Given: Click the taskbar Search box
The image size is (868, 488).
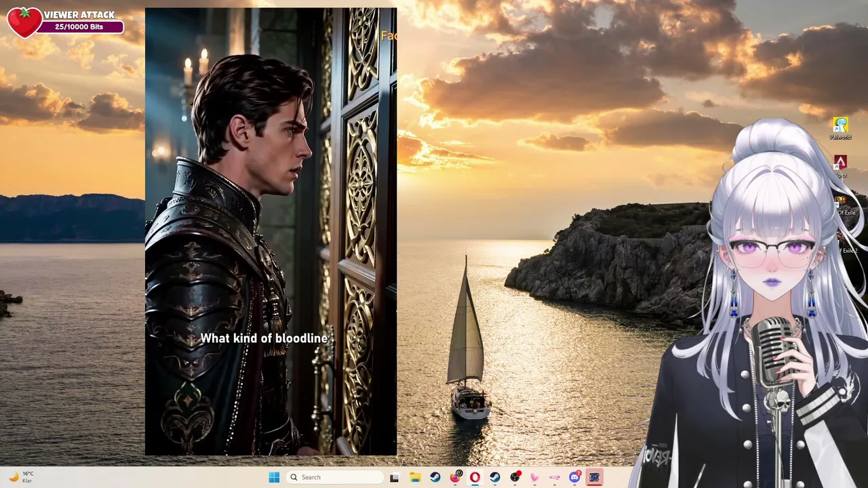Looking at the screenshot, I should click(334, 477).
